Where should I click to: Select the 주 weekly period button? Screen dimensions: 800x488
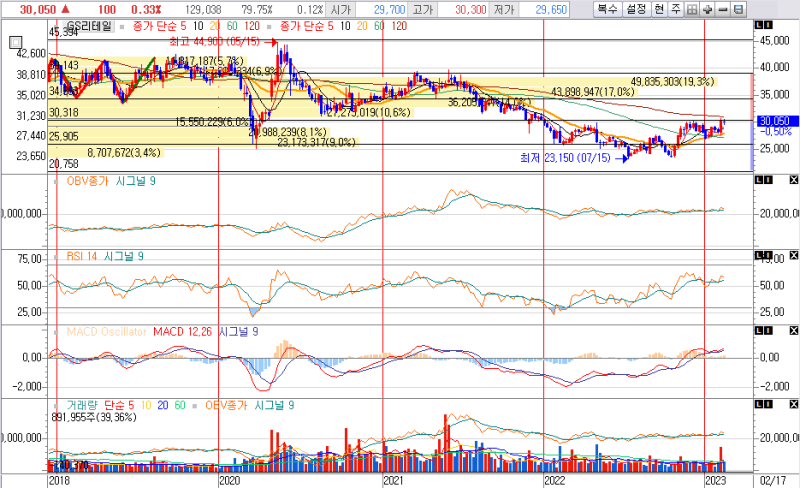tap(676, 9)
